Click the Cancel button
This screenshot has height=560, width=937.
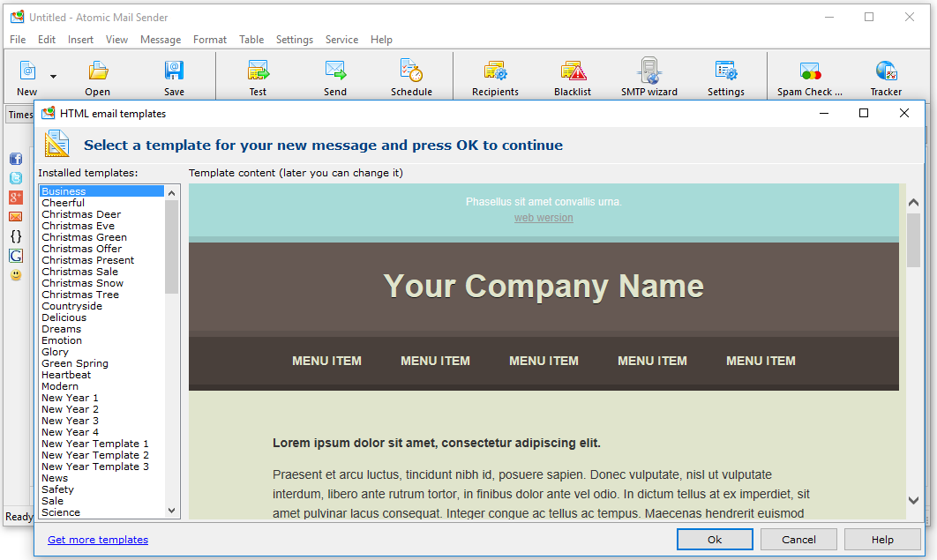(799, 540)
